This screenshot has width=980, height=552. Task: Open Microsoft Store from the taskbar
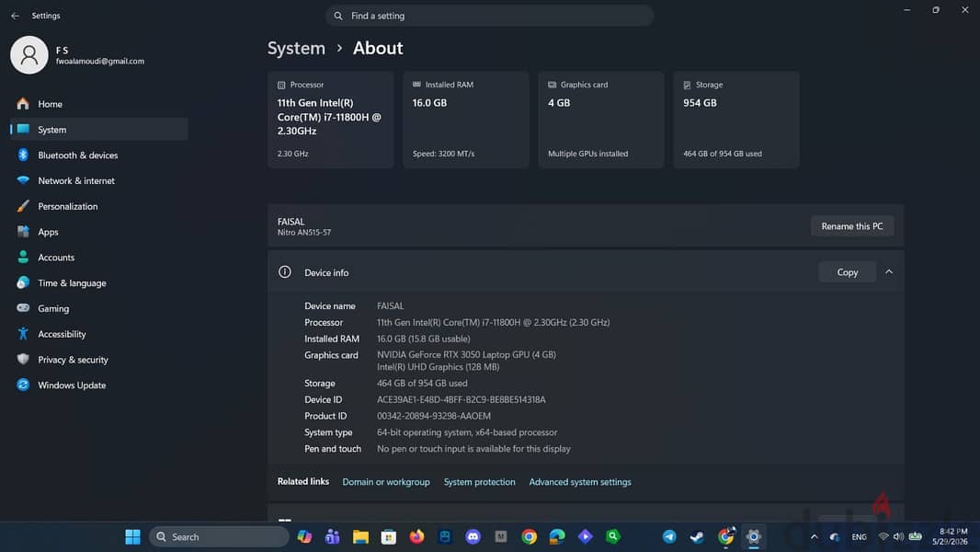tap(389, 537)
